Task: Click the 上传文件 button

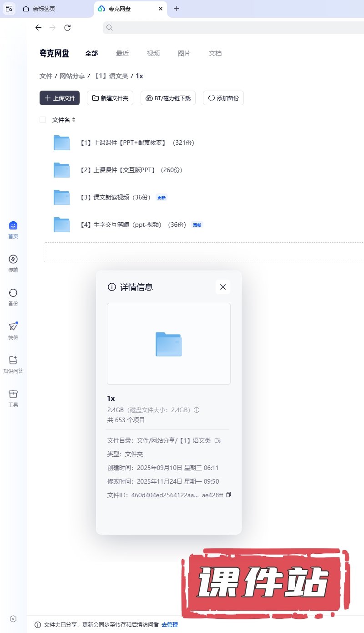Action: [x=60, y=98]
